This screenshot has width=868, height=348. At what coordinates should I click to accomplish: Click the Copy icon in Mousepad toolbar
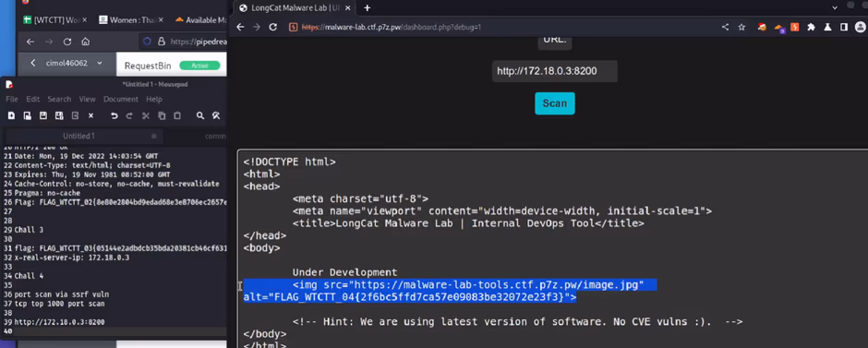162,115
